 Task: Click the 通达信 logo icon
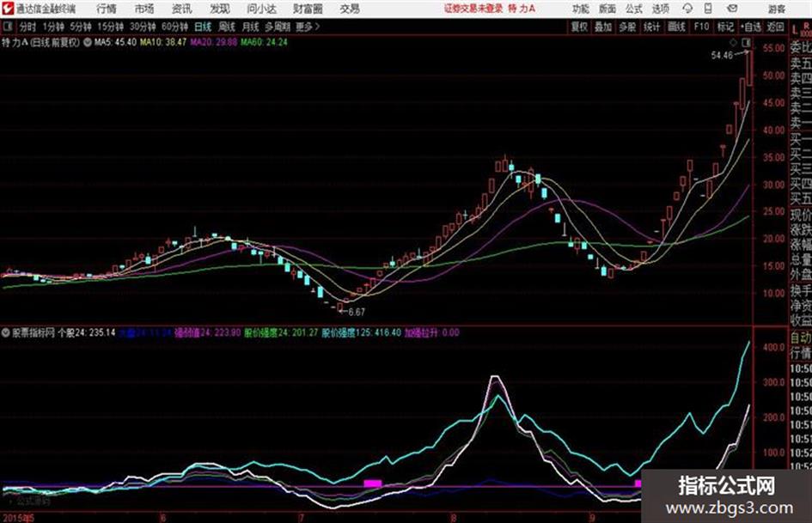coord(8,9)
